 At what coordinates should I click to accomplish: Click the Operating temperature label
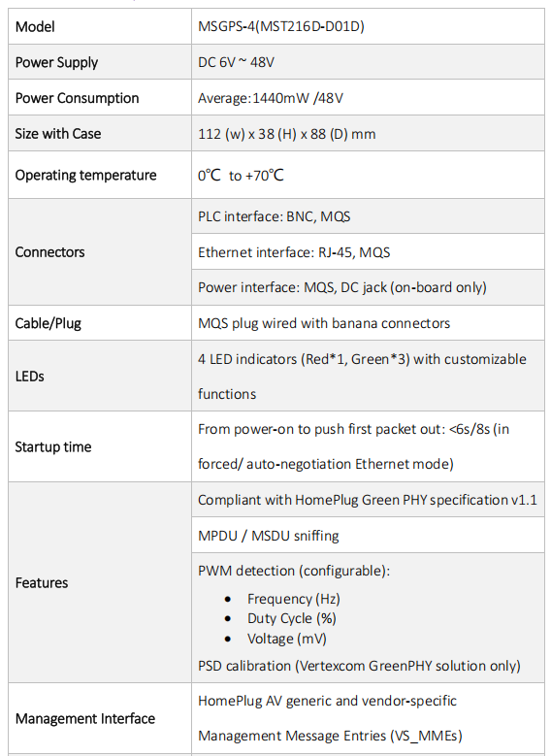tap(85, 175)
